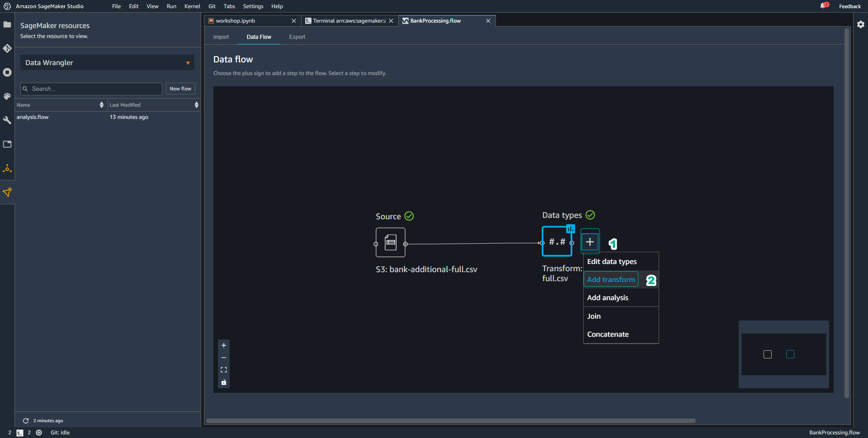Click the Source S3 file node
This screenshot has height=438, width=868.
(391, 243)
